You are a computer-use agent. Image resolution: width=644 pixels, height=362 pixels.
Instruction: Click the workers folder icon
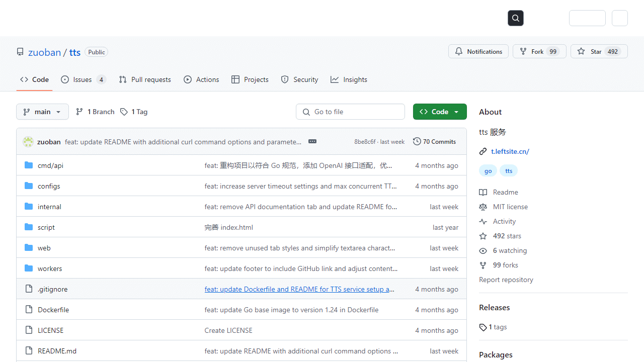click(x=29, y=268)
